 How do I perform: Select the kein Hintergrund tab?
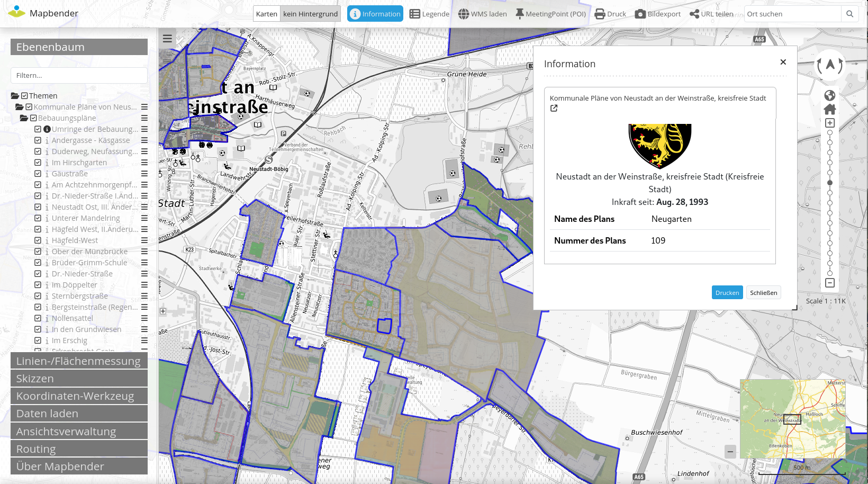tap(310, 14)
